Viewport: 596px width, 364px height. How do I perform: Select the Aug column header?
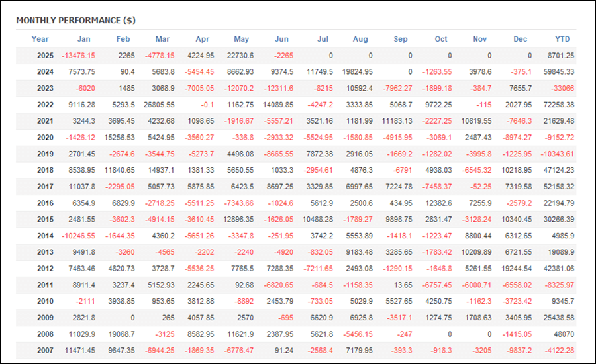pyautogui.click(x=360, y=39)
